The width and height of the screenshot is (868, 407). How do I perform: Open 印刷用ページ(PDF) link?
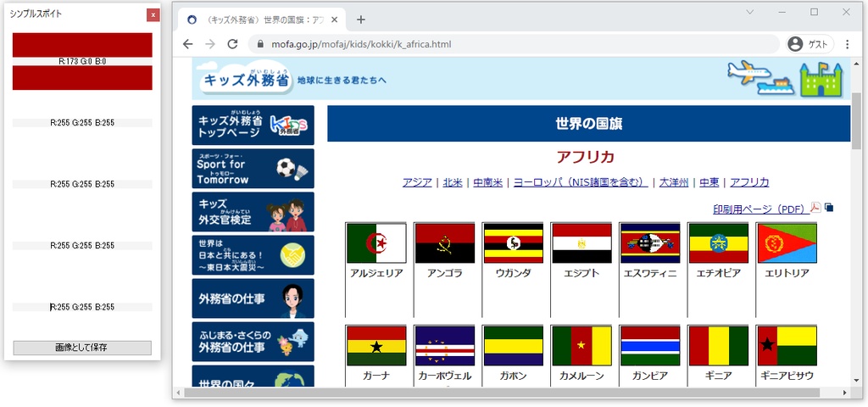coord(759,209)
